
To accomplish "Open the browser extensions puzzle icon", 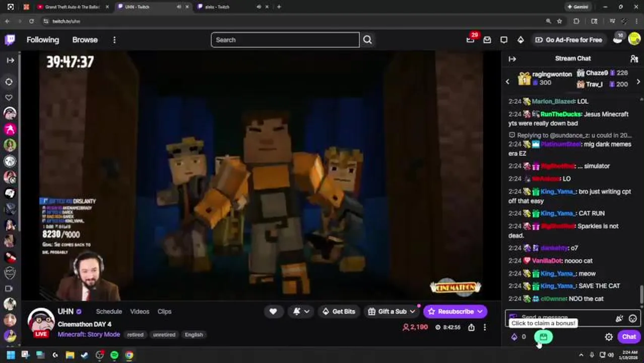I will click(x=576, y=21).
